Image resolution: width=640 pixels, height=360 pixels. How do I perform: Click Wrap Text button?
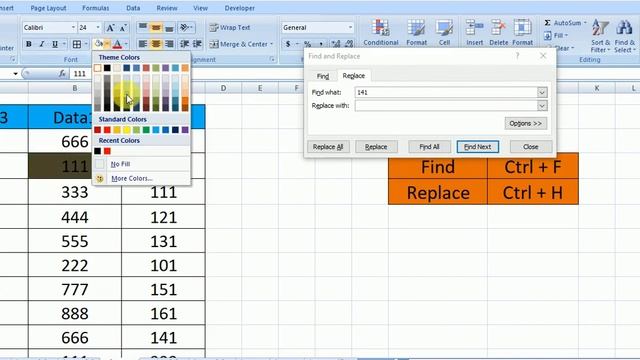click(x=230, y=27)
